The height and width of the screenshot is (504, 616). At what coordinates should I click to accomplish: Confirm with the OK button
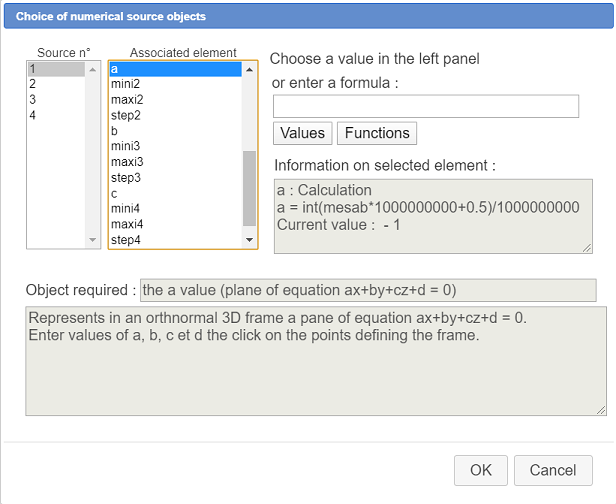[x=481, y=470]
